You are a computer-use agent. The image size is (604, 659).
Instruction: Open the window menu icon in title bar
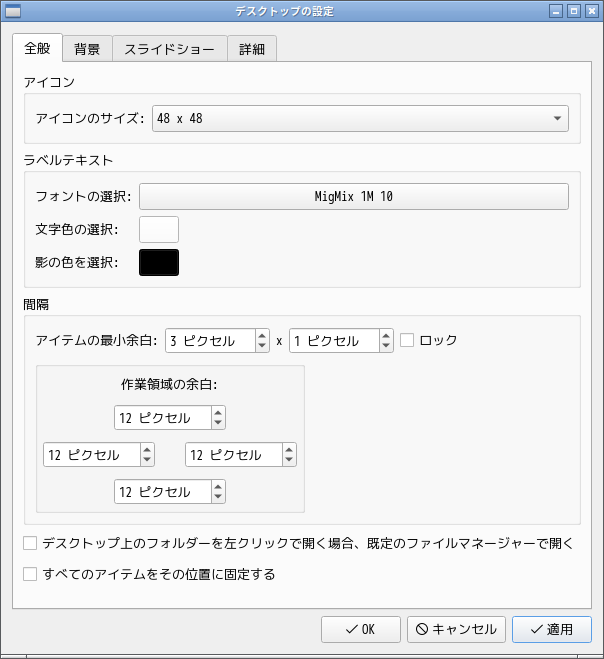click(14, 12)
